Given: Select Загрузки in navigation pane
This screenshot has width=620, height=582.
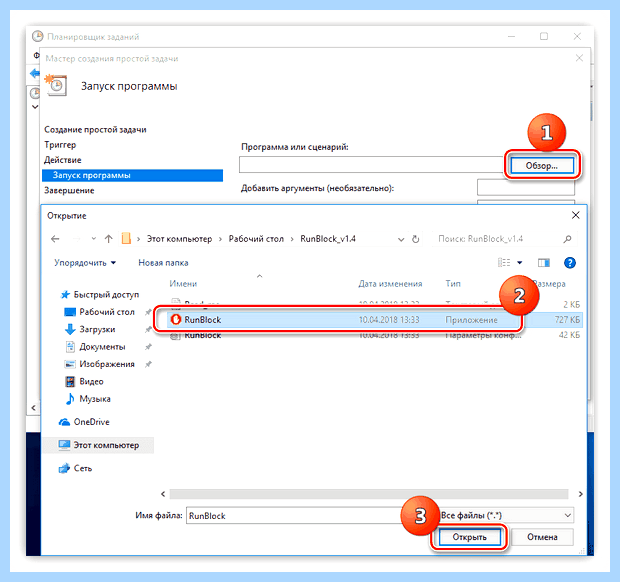Looking at the screenshot, I should (x=97, y=329).
